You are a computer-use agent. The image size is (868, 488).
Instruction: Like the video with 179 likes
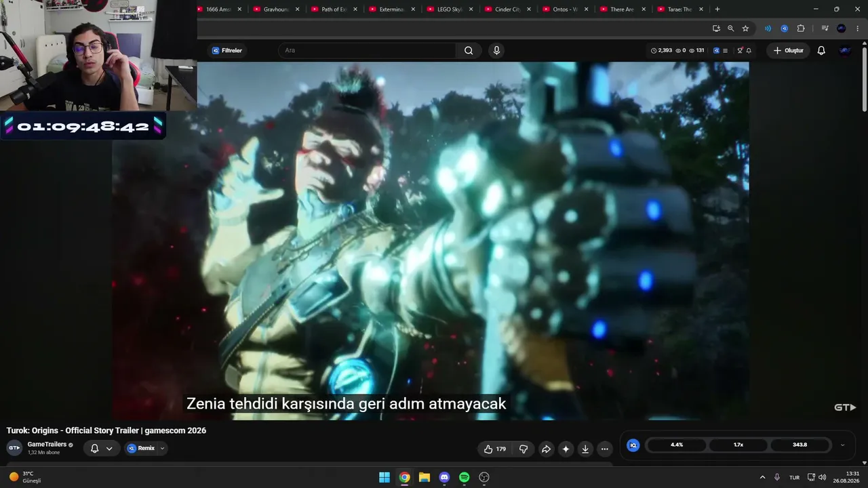pyautogui.click(x=494, y=449)
